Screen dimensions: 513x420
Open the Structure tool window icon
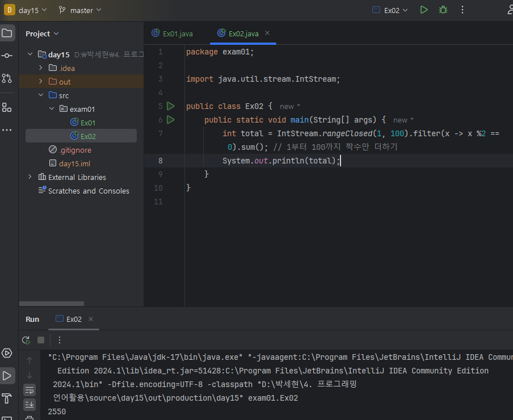tap(7, 107)
